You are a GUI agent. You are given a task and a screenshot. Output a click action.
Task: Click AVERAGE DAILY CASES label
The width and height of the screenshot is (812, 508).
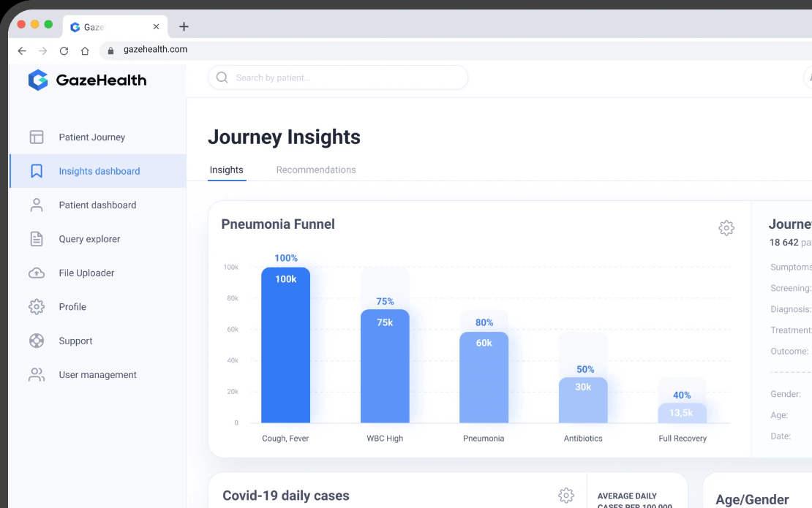(x=634, y=500)
